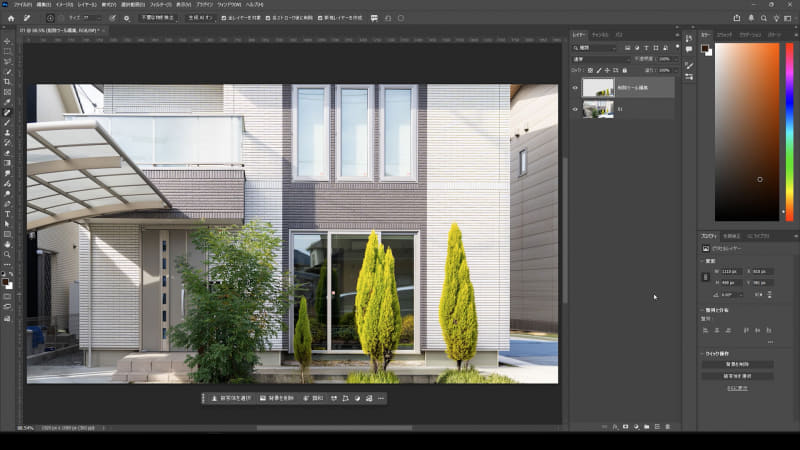Open the layer blend mode dropdown

point(601,59)
